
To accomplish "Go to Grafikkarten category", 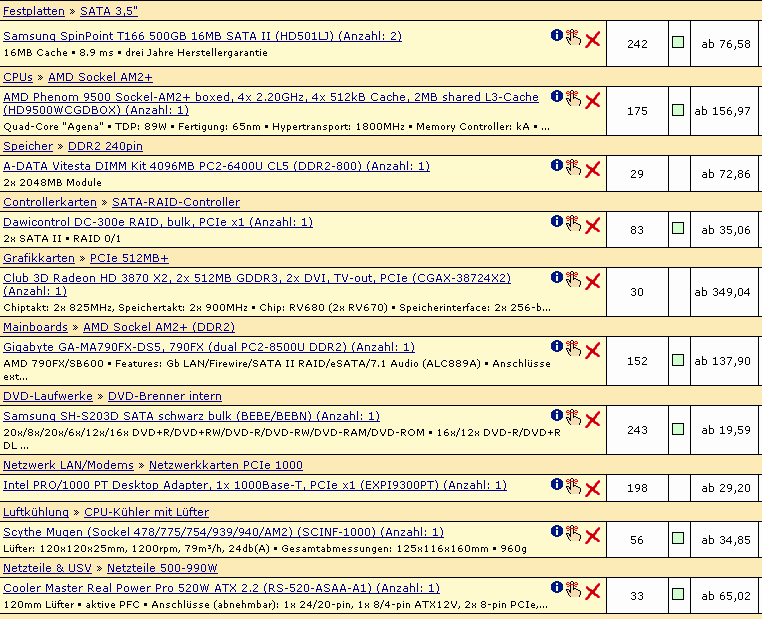I will pos(39,258).
